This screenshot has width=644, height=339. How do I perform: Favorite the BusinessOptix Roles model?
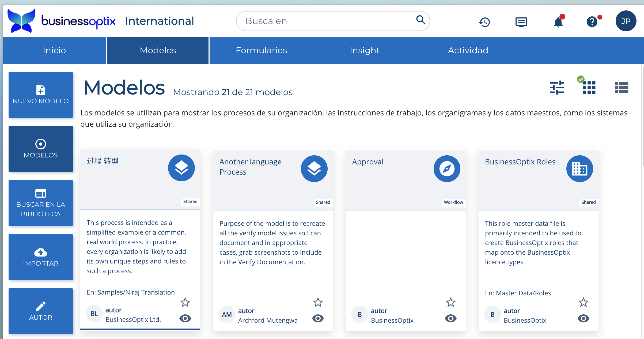[x=583, y=302]
